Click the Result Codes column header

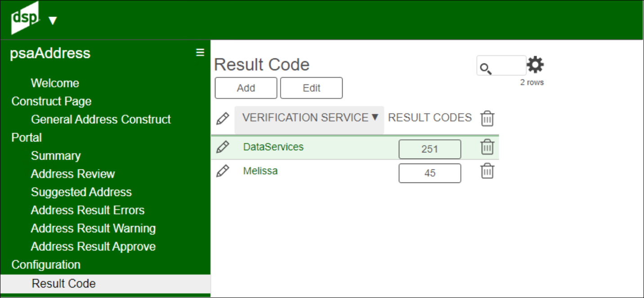click(430, 118)
